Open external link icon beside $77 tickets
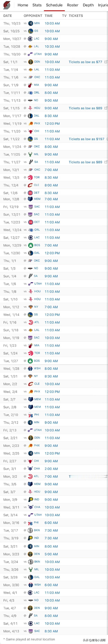The height and width of the screenshot is (644, 108). point(106,62)
